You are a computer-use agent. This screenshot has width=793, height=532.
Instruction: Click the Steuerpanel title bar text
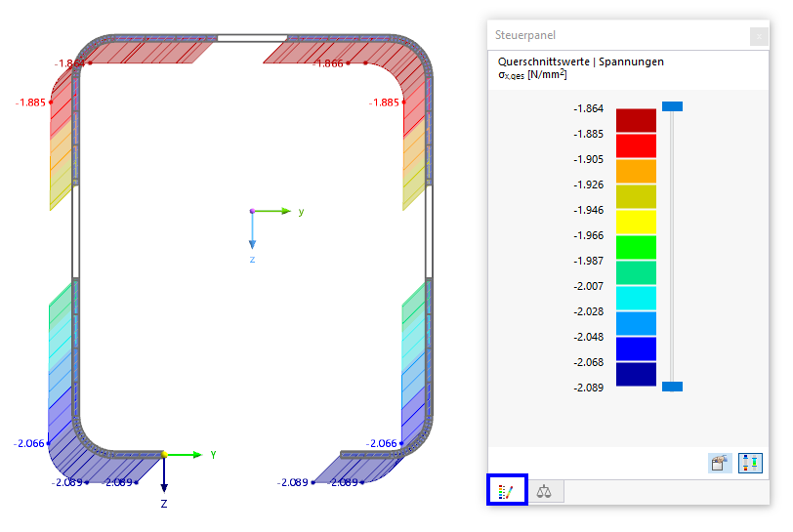pos(525,35)
